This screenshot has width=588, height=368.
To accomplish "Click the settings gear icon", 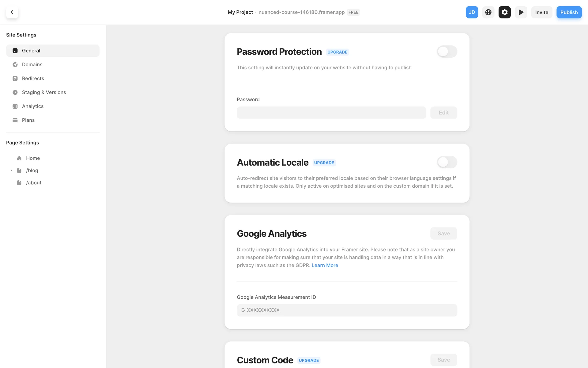I will pos(504,12).
